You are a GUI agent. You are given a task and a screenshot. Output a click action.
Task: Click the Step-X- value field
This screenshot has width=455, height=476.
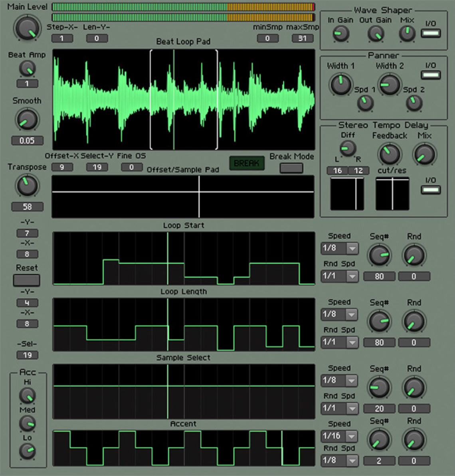[x=62, y=39]
